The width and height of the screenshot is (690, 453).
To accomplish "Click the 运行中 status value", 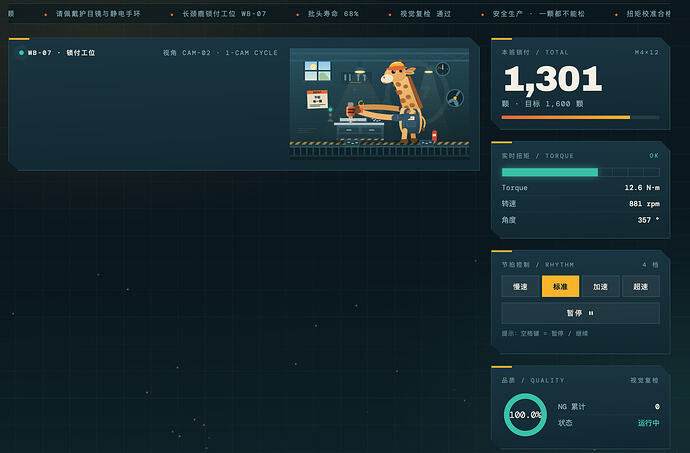I will click(649, 423).
